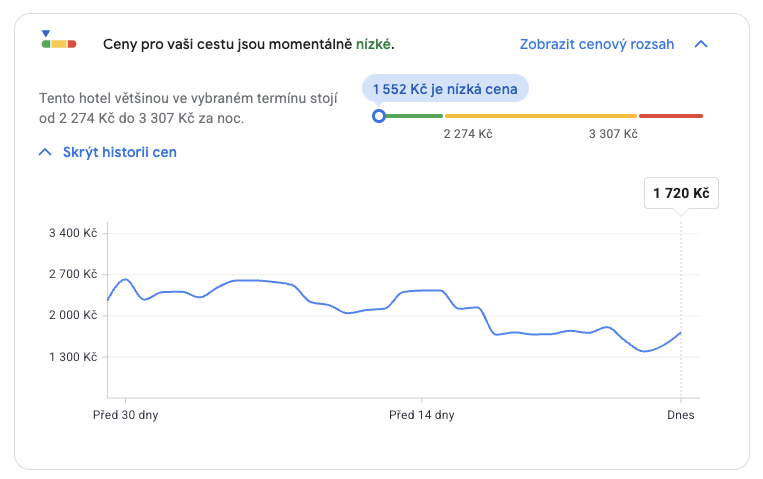Click the 'Před 14 dny' axis label

(421, 415)
